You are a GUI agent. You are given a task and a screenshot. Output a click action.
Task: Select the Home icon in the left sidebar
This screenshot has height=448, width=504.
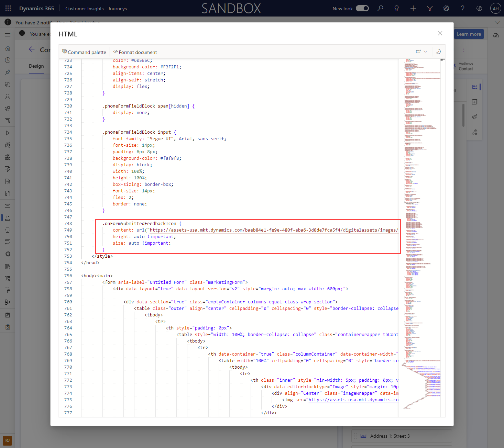tap(8, 48)
